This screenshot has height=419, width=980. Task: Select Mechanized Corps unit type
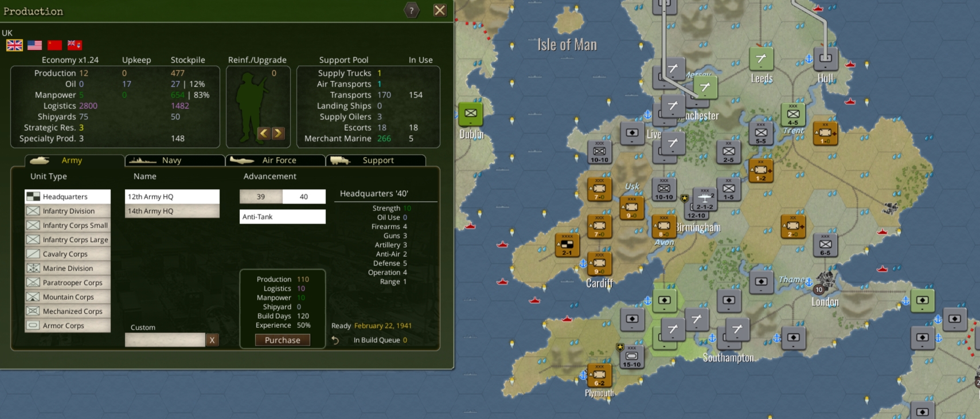pyautogui.click(x=68, y=311)
